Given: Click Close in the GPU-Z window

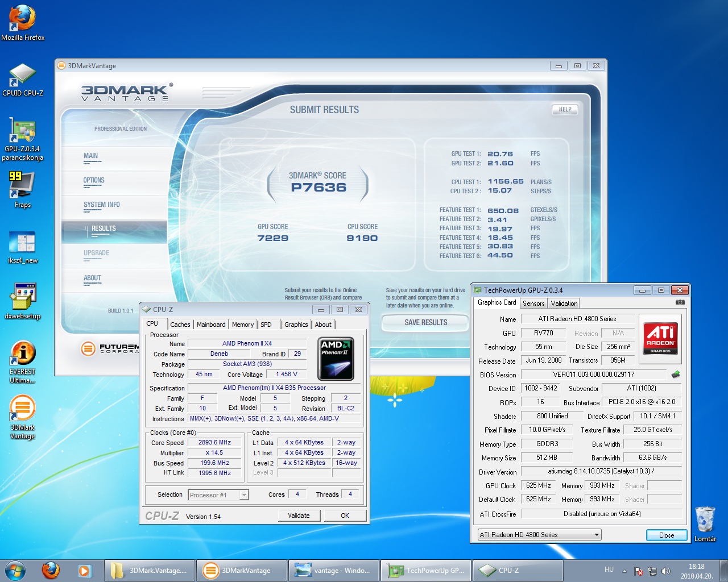Looking at the screenshot, I should [667, 535].
